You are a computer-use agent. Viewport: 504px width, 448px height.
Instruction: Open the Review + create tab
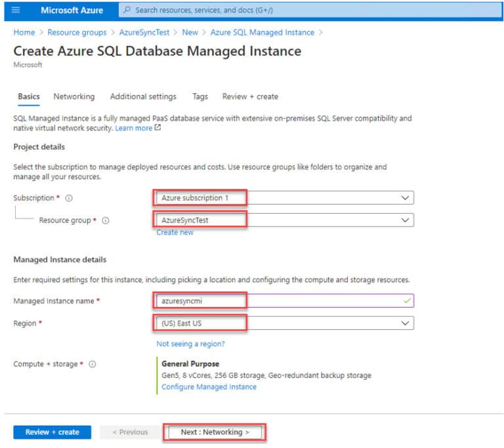(x=250, y=96)
